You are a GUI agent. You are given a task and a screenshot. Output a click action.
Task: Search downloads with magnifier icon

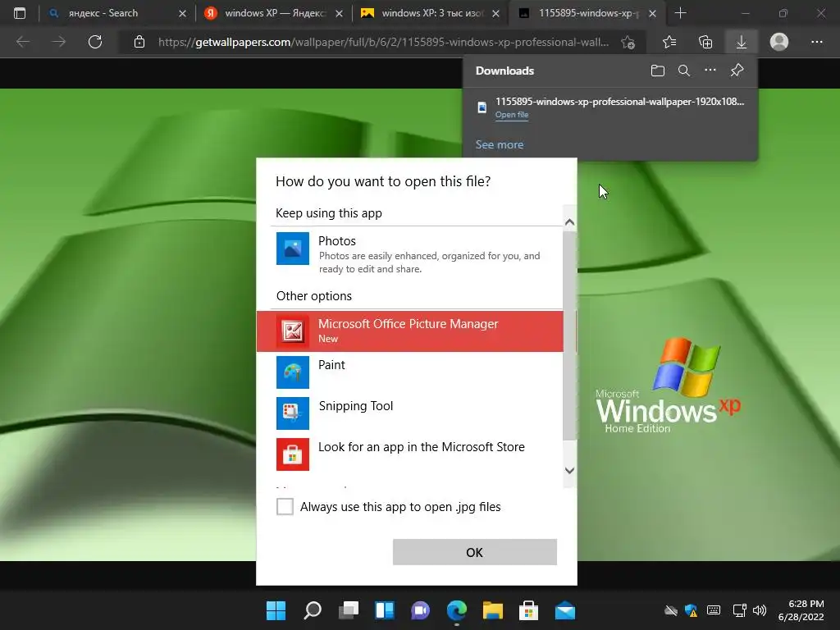[684, 71]
